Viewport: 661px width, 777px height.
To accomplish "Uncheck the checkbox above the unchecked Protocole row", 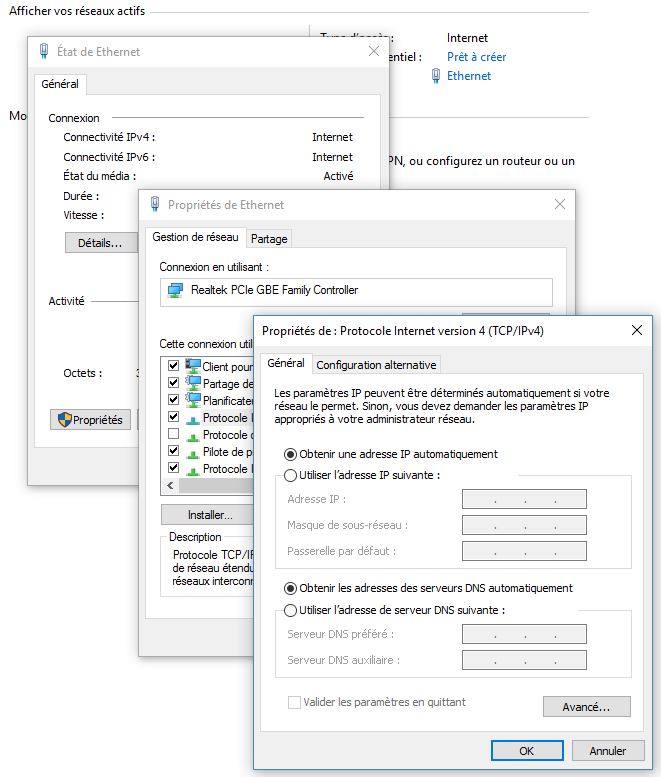I will 173,417.
